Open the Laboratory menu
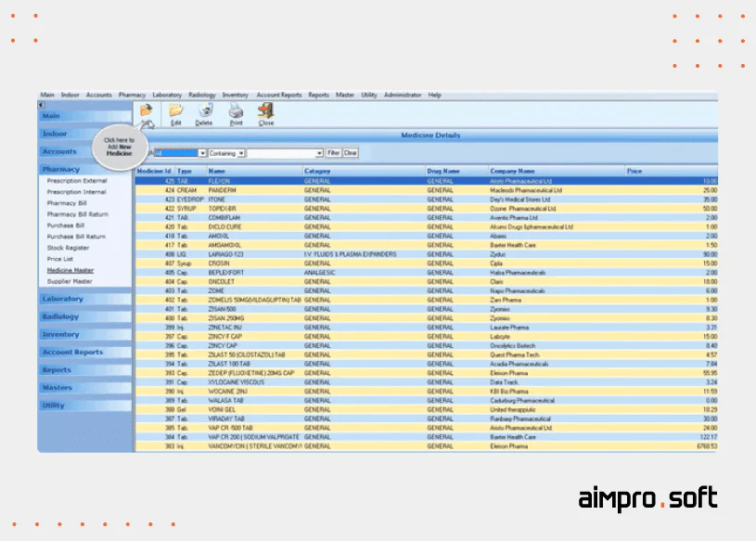The height and width of the screenshot is (541, 756). tap(167, 95)
